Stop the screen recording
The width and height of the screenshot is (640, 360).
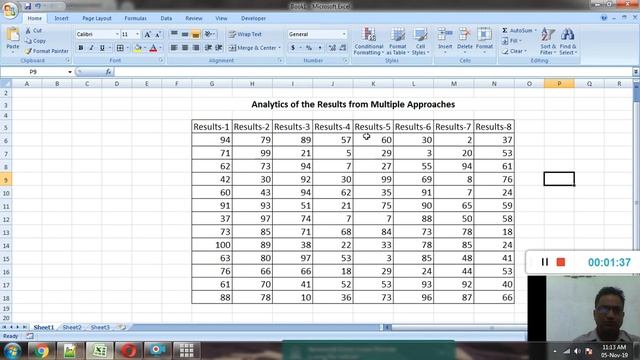tap(561, 262)
